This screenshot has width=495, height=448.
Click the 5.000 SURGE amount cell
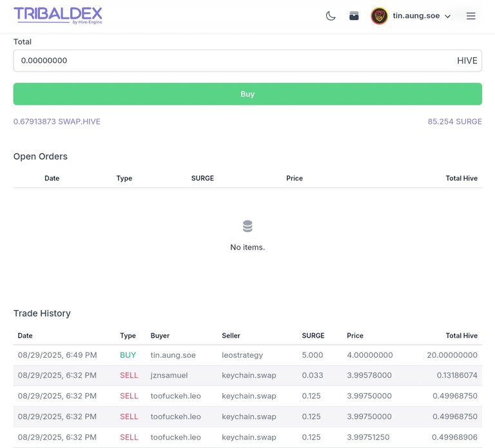point(312,355)
